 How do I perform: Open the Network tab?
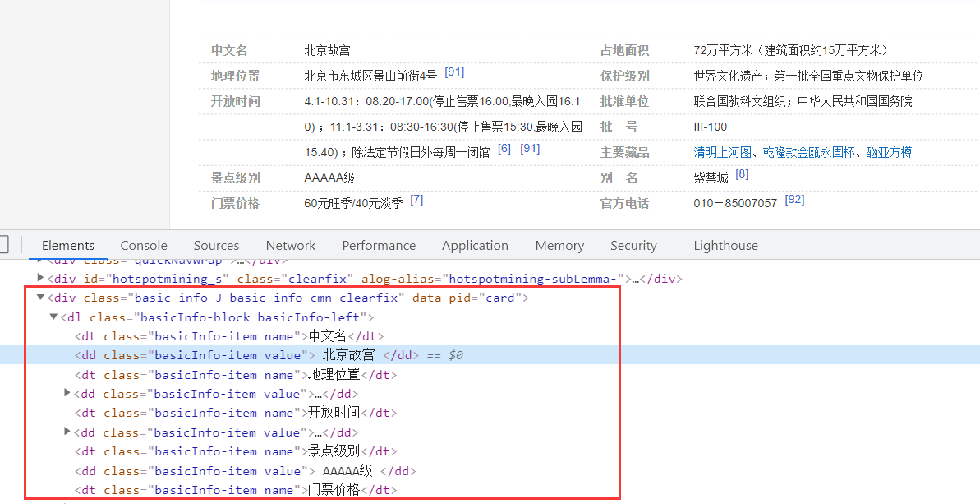[x=291, y=246]
